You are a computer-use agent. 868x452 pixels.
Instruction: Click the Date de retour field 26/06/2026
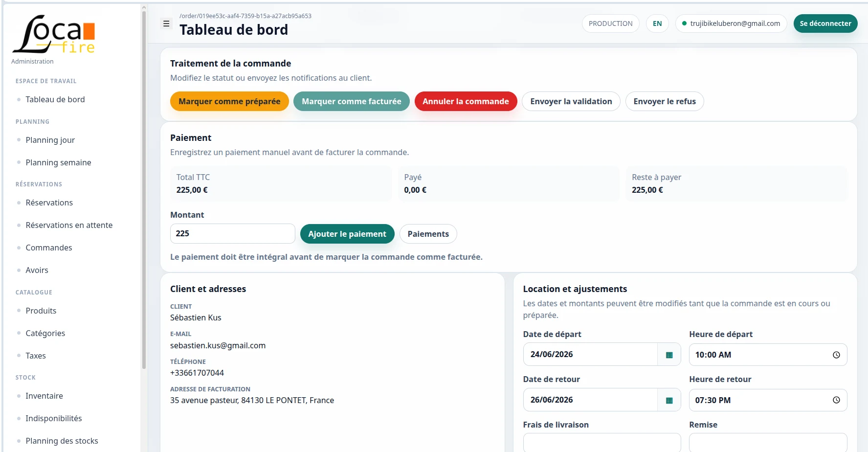coord(590,400)
